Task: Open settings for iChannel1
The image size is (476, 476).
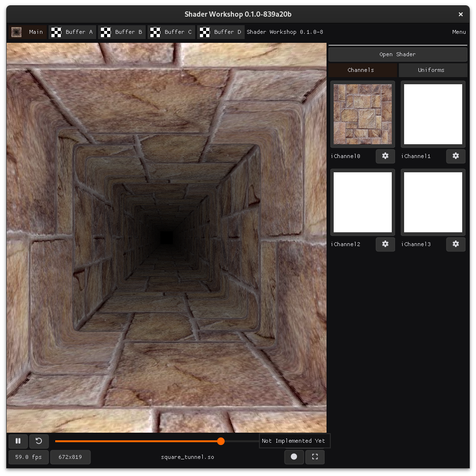Action: click(456, 156)
